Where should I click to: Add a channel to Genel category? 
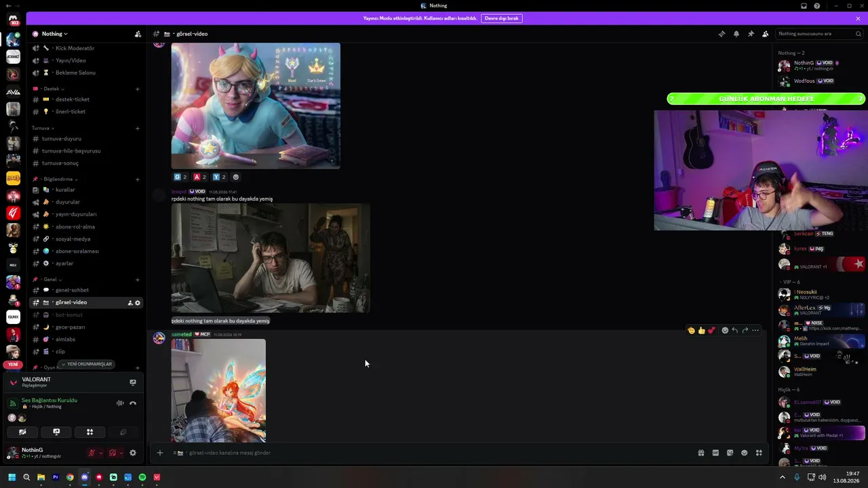[x=138, y=279]
